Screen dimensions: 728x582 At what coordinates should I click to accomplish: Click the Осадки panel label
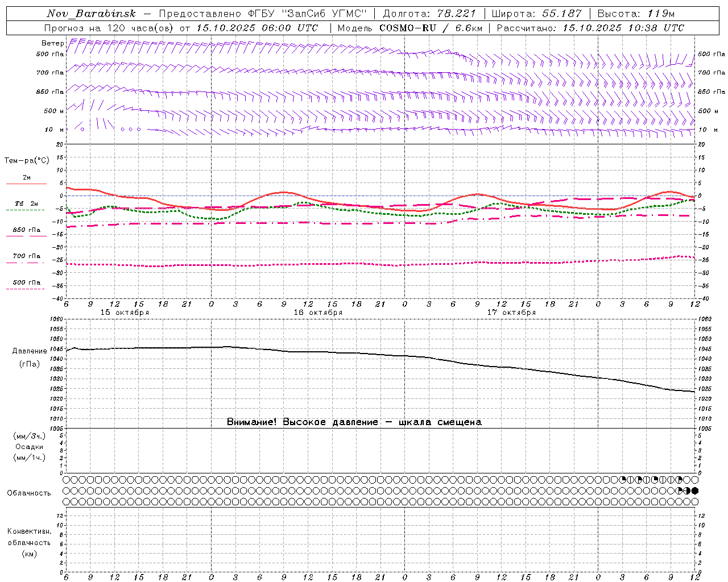coord(30,447)
